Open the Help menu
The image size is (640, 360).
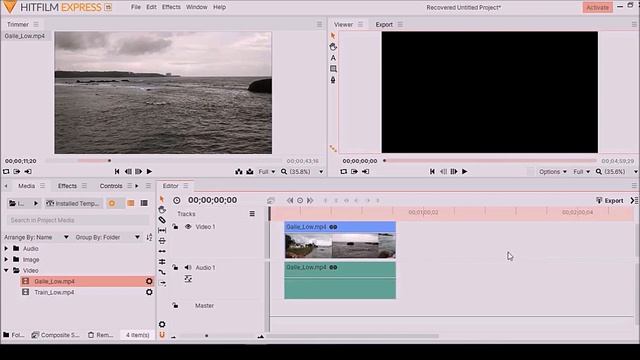(220, 7)
